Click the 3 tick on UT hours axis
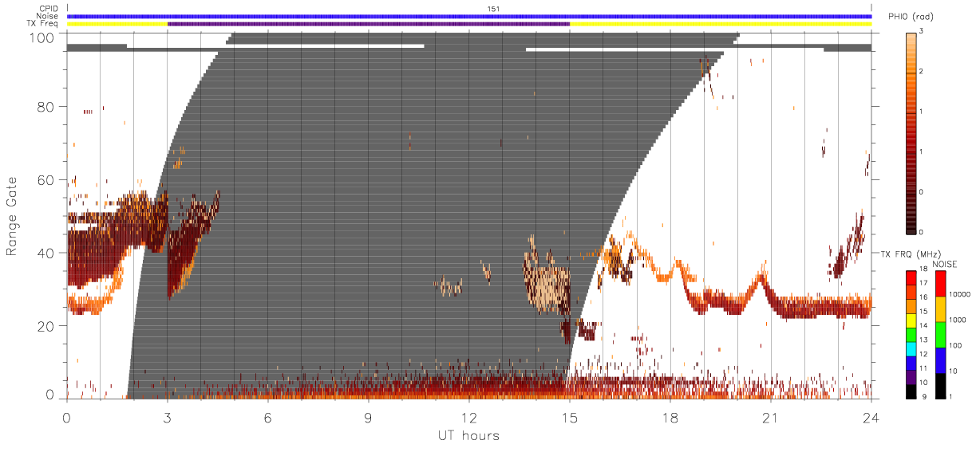Screen dimensions: 980x452 (168, 417)
